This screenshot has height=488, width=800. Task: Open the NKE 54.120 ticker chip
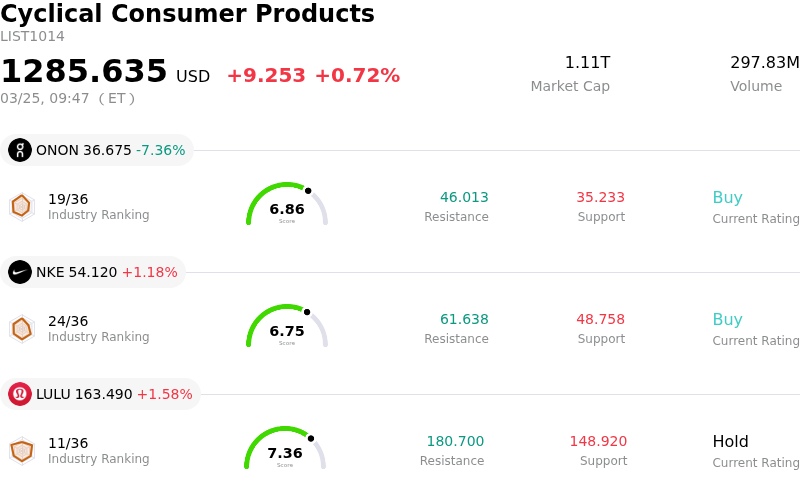tap(94, 272)
